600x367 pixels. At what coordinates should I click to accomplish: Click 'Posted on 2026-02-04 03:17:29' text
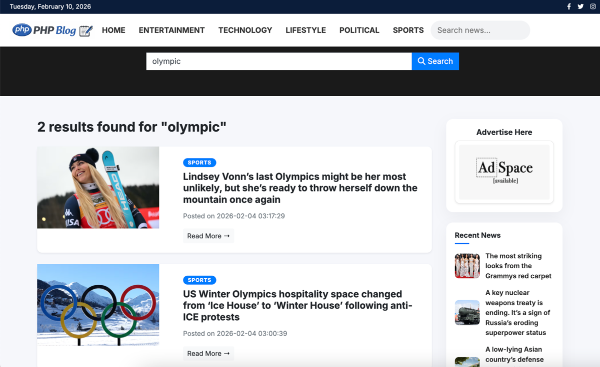[234, 216]
